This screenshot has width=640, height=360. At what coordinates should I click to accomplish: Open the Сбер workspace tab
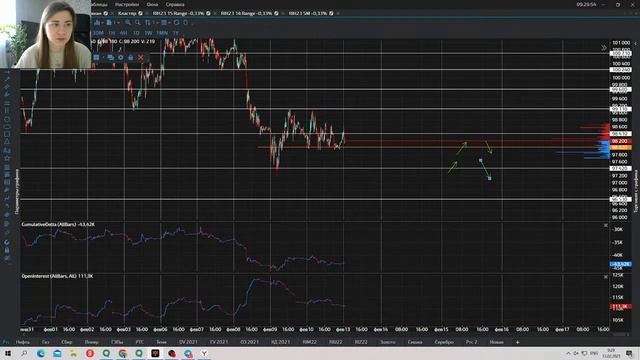[x=67, y=342]
